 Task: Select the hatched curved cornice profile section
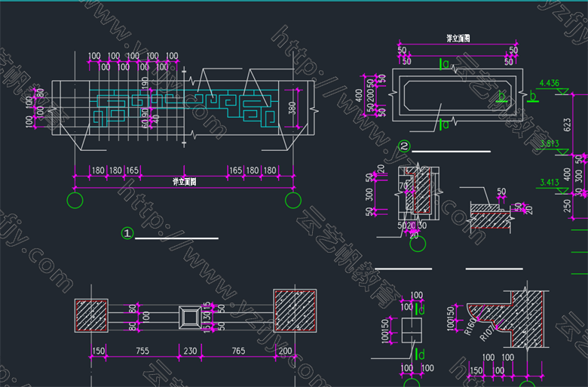(x=506, y=319)
